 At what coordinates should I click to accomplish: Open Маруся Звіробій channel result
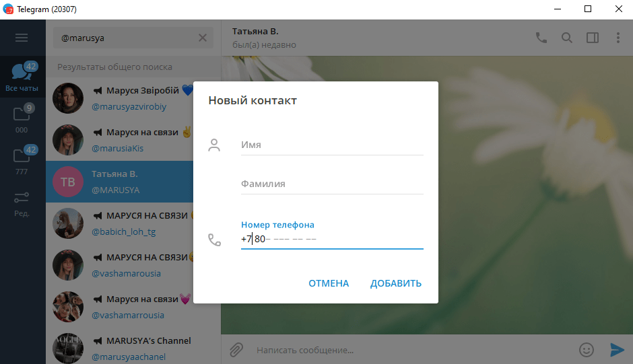pyautogui.click(x=120, y=98)
